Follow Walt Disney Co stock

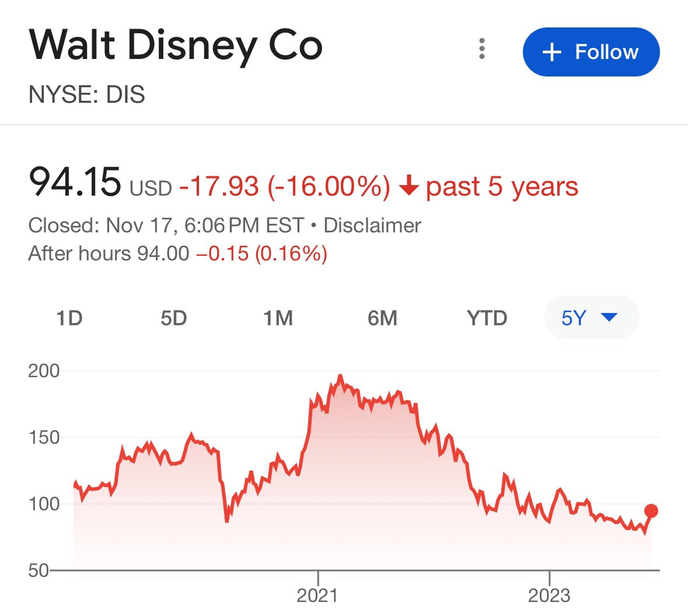pos(591,52)
